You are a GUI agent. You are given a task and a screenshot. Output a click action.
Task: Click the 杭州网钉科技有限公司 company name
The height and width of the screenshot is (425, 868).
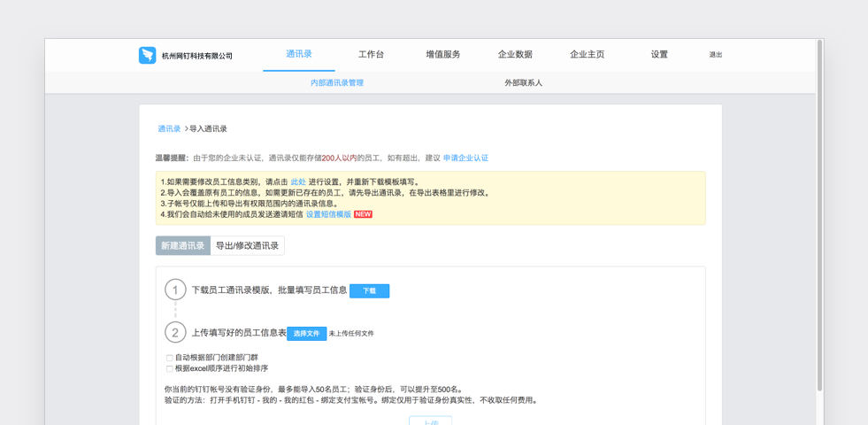point(197,56)
